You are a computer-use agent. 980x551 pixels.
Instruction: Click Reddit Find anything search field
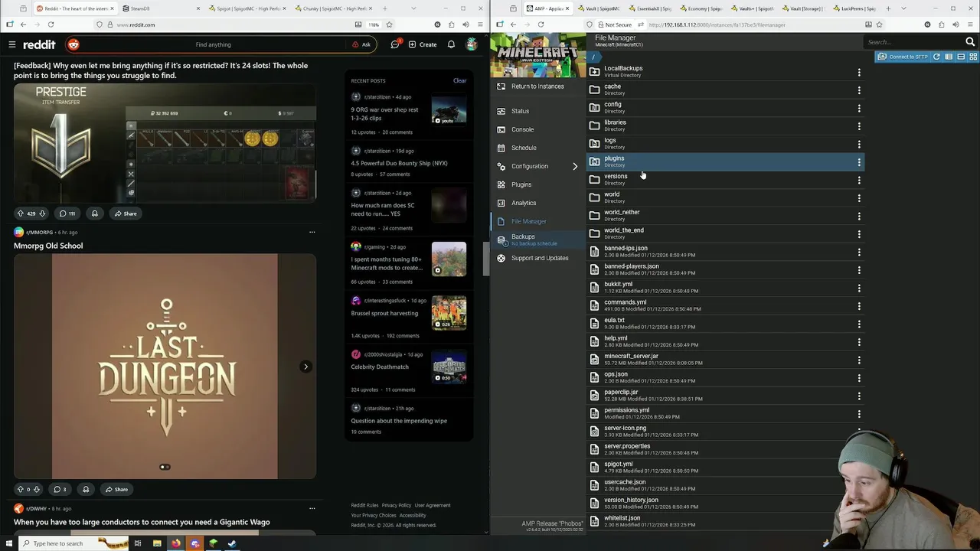pyautogui.click(x=214, y=44)
